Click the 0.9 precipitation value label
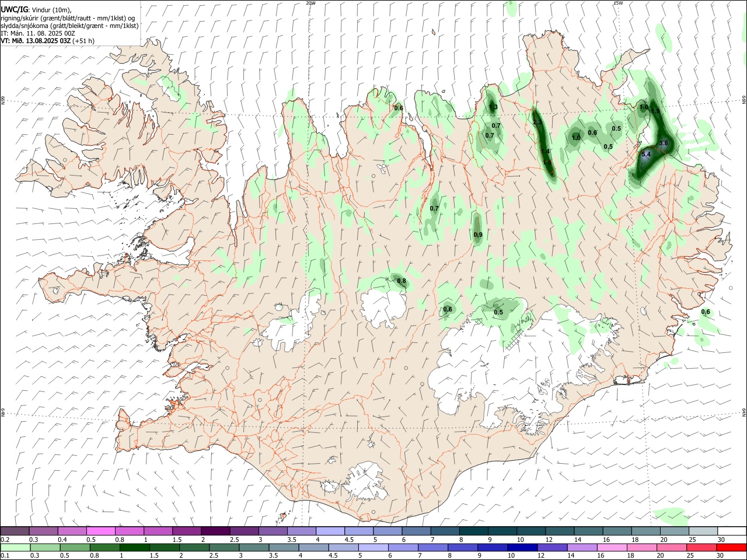 [478, 235]
